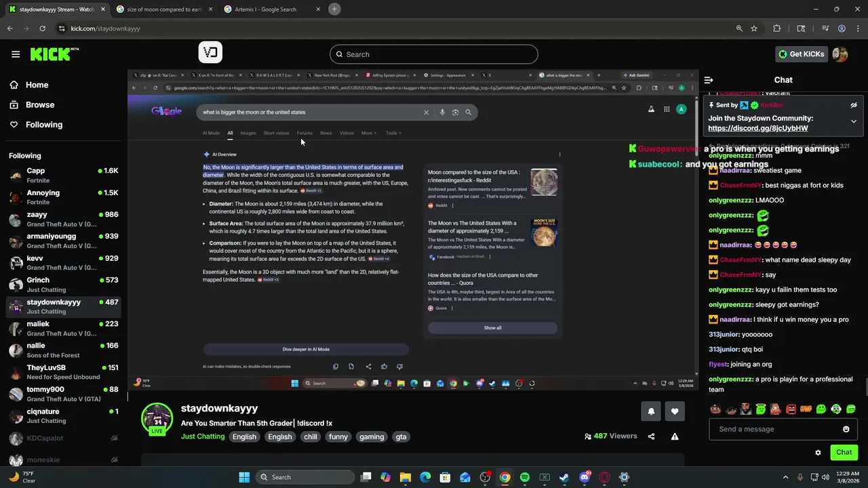Open a new browser tab

(x=334, y=9)
